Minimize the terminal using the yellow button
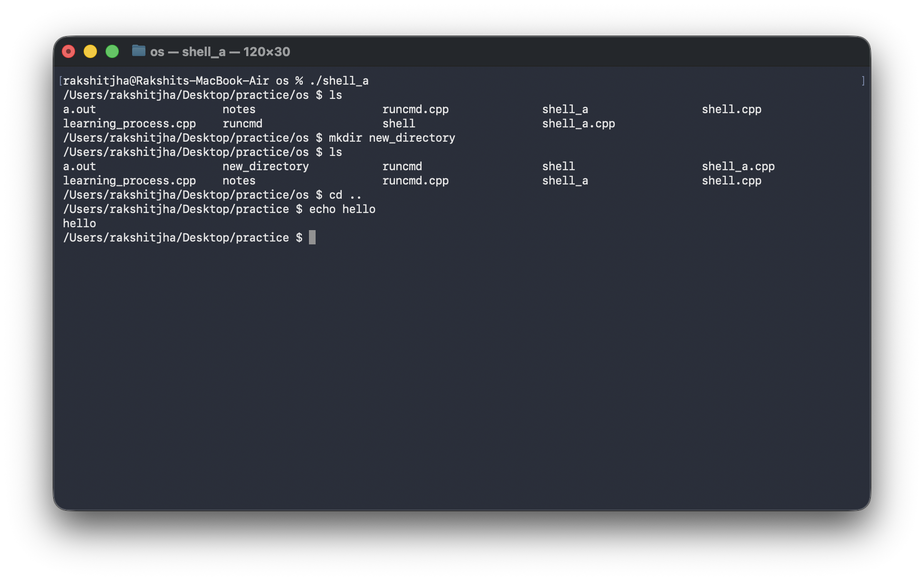 (90, 51)
